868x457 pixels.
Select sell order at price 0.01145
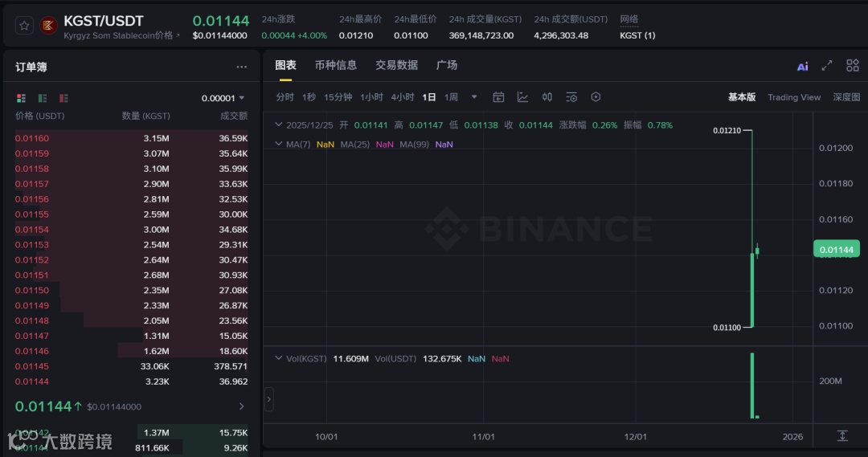[x=131, y=366]
